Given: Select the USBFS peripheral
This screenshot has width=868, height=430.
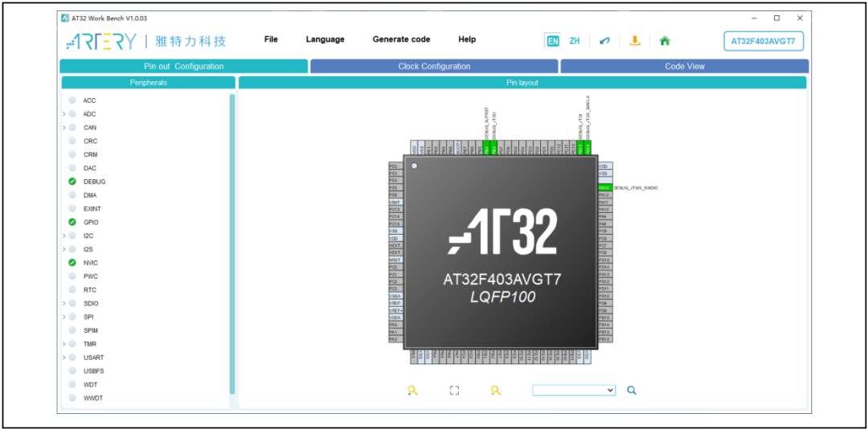Looking at the screenshot, I should click(x=93, y=371).
